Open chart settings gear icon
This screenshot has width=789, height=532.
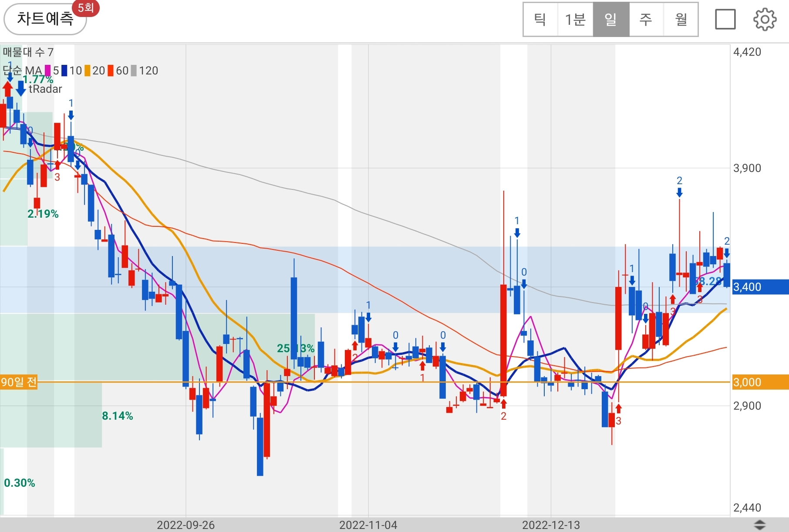click(765, 20)
